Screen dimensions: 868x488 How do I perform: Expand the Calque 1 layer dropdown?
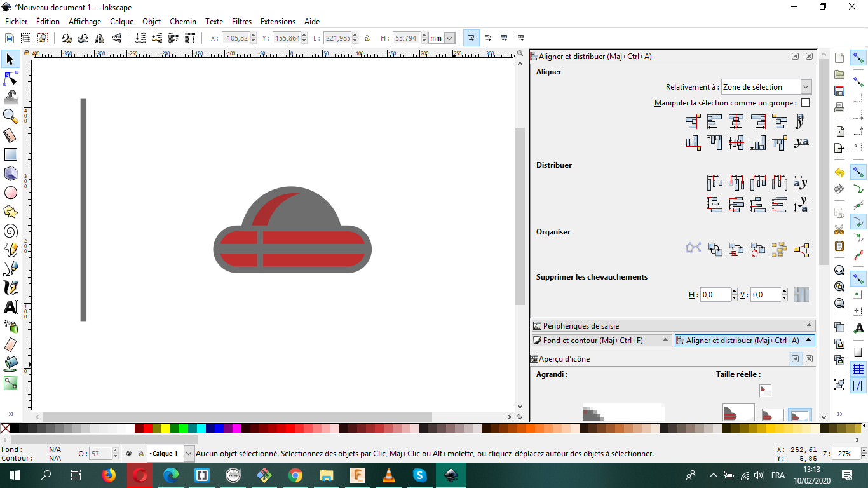tap(188, 454)
